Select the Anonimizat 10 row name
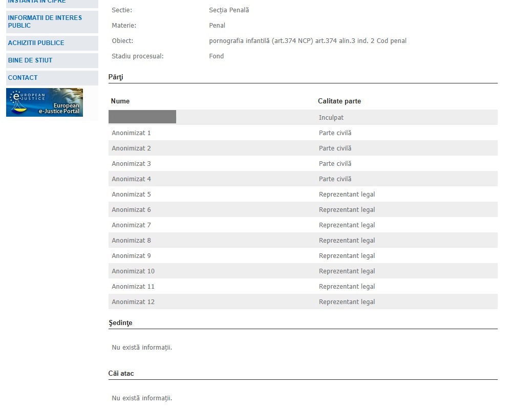Viewport: 532px width, 409px height. click(133, 271)
